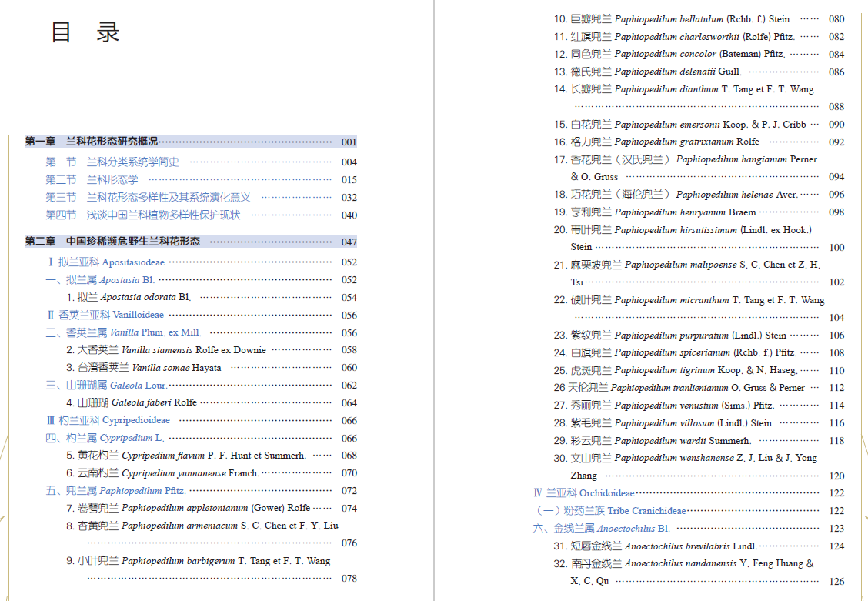The height and width of the screenshot is (601, 868).
Task: Click 13. 德氏兜兰 Paphiopedilum delenatii entry
Action: (699, 72)
